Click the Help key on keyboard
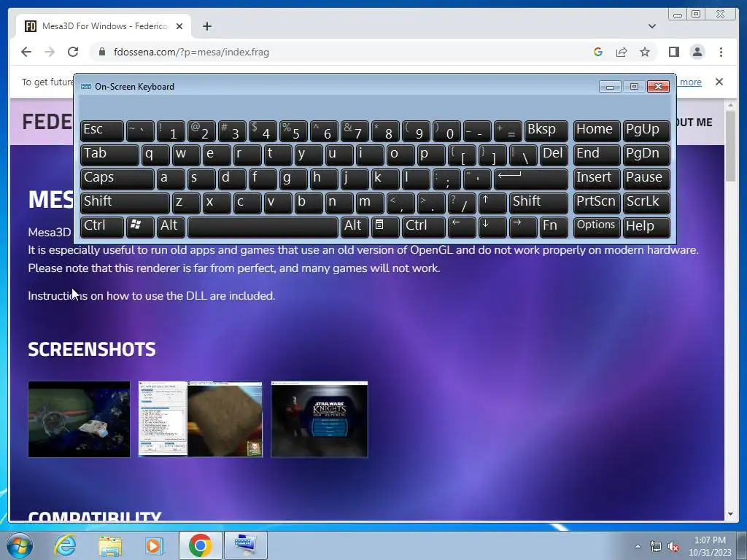 (646, 226)
